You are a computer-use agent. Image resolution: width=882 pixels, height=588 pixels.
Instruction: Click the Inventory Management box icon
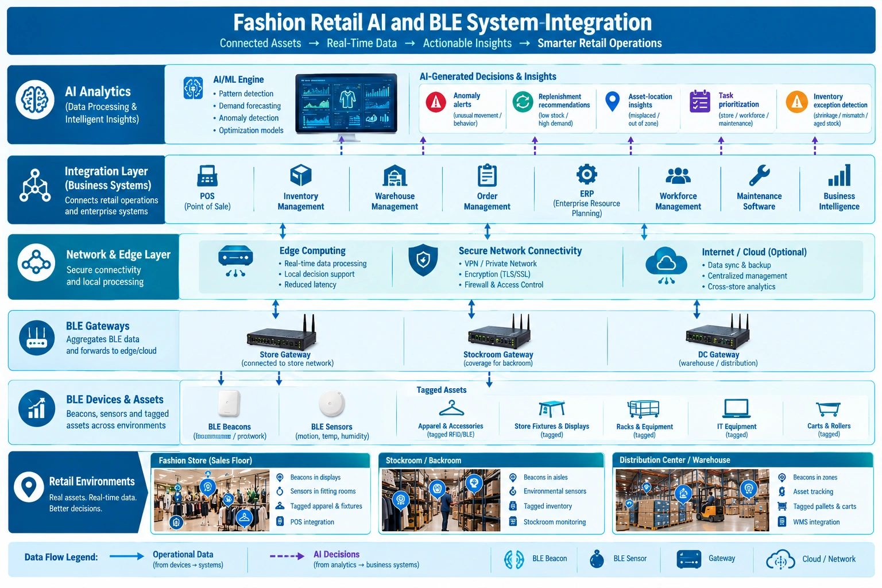301,175
